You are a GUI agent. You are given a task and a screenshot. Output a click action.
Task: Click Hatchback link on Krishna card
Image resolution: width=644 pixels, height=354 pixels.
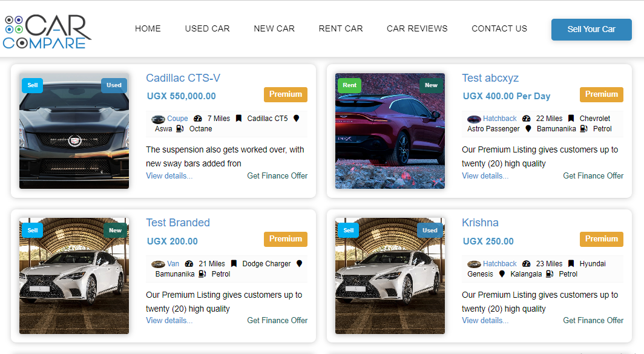tap(500, 264)
